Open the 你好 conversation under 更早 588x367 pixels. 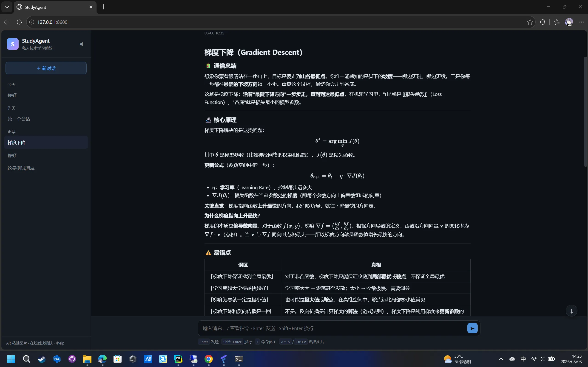[46, 155]
